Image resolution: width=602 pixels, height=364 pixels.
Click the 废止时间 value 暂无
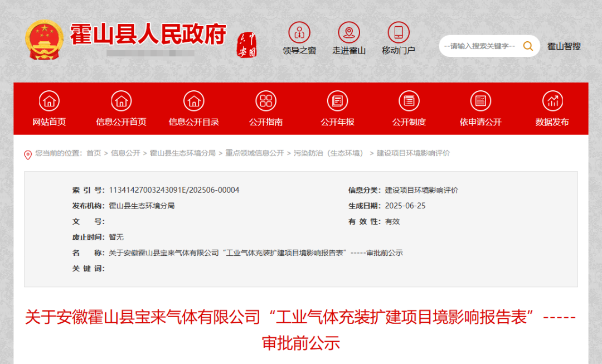coord(116,237)
